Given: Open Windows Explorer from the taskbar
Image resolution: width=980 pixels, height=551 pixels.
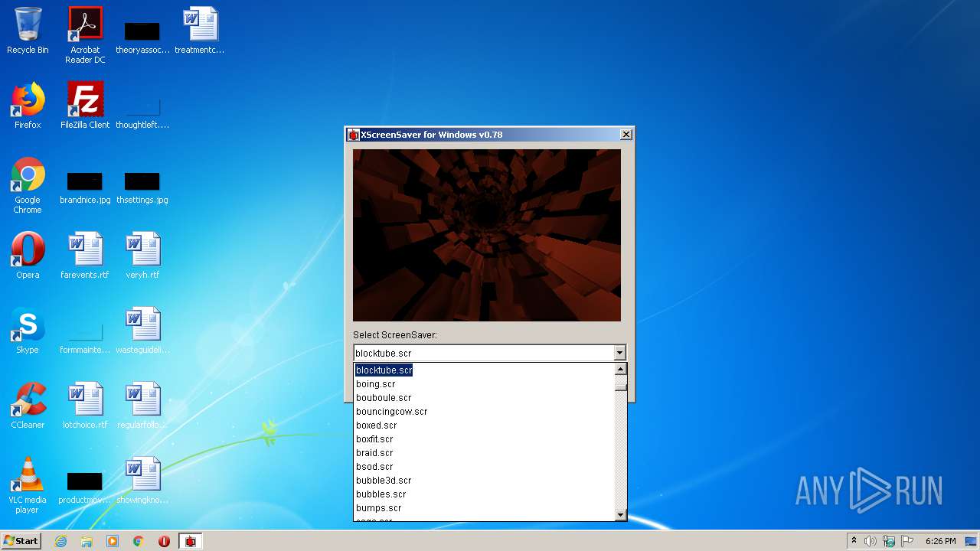Looking at the screenshot, I should pos(87,541).
